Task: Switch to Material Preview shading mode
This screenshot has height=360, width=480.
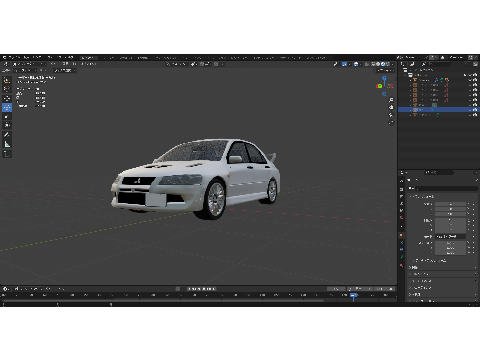Action: [383, 64]
